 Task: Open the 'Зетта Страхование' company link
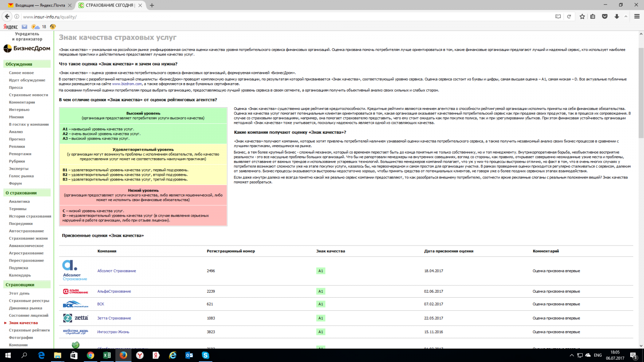click(114, 318)
